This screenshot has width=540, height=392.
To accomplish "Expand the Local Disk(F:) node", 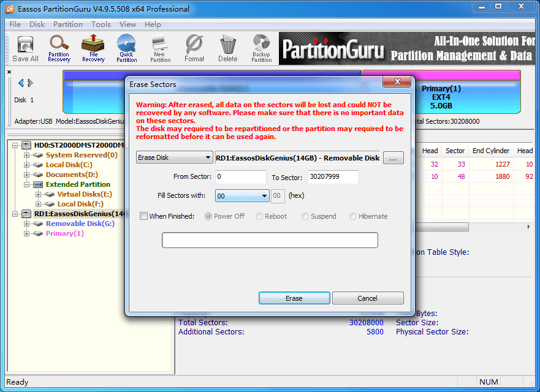I will (38, 205).
